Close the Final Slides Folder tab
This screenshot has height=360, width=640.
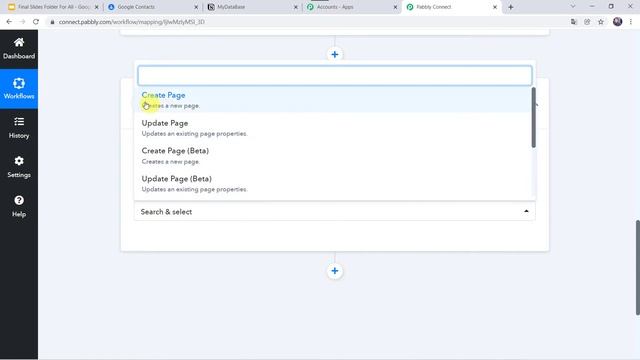click(x=97, y=7)
